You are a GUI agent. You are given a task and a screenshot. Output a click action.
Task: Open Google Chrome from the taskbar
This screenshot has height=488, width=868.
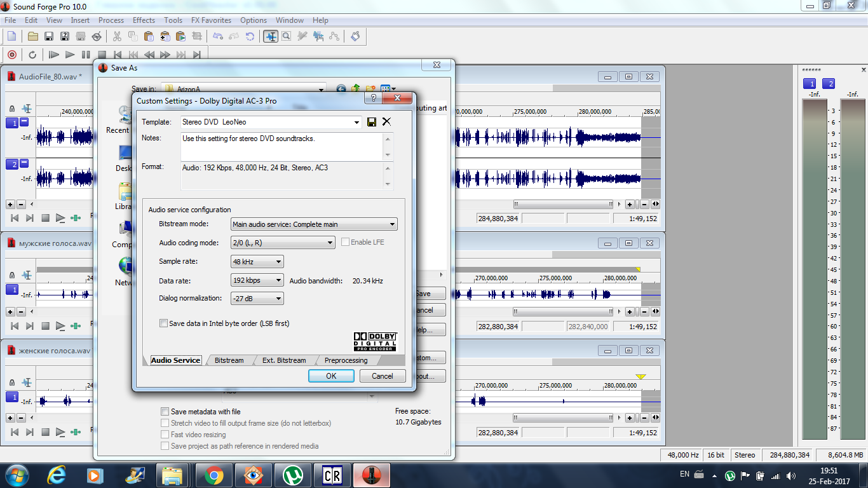(x=214, y=475)
